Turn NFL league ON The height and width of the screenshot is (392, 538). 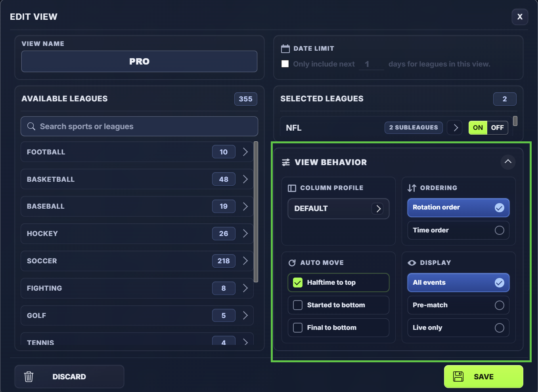[478, 127]
